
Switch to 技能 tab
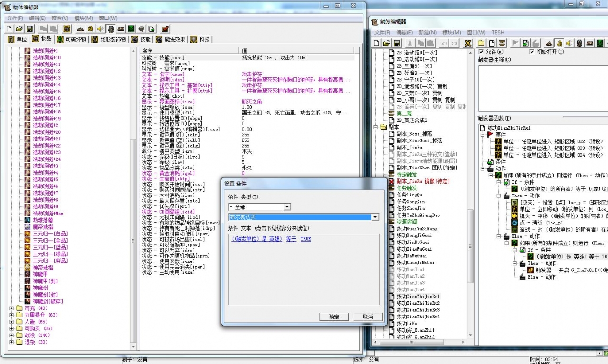[x=141, y=39]
